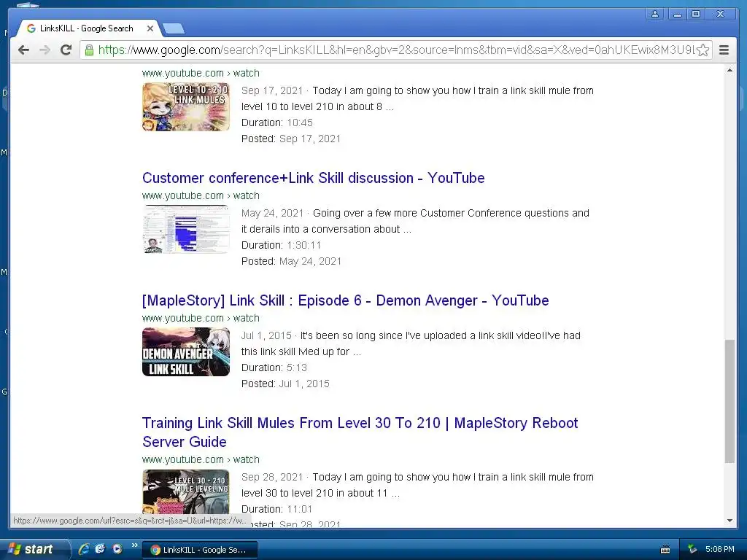Click the LinksKILL - Google Se... taskbar button
The image size is (747, 560).
point(200,550)
